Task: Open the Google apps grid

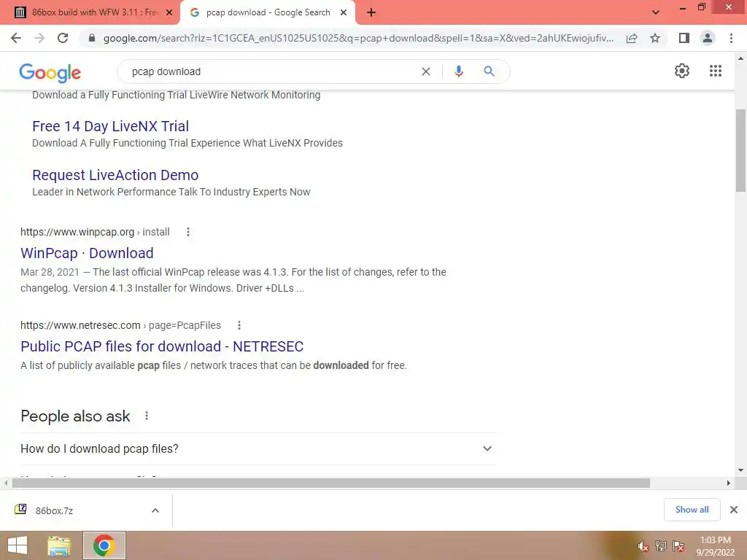Action: [x=716, y=71]
